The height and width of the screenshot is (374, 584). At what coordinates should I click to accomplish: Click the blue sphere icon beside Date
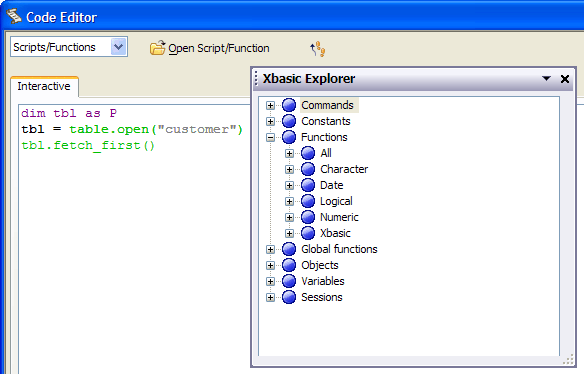point(308,185)
